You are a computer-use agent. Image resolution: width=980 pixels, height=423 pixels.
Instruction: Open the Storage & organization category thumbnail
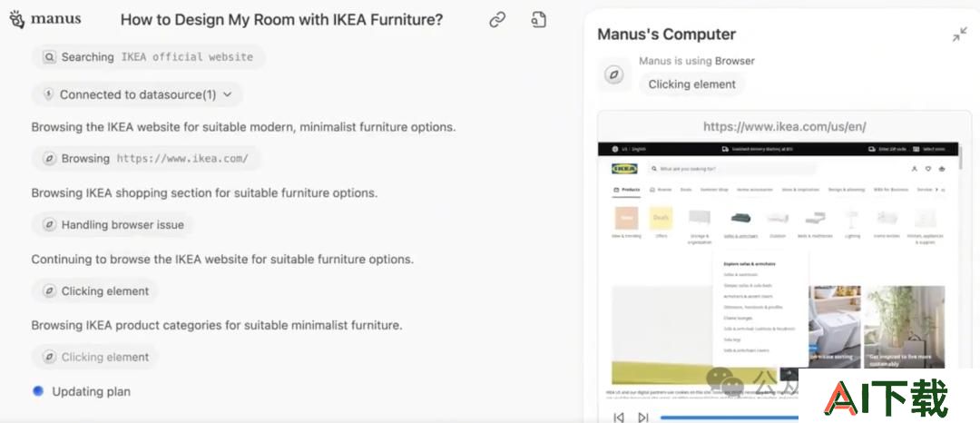click(700, 219)
